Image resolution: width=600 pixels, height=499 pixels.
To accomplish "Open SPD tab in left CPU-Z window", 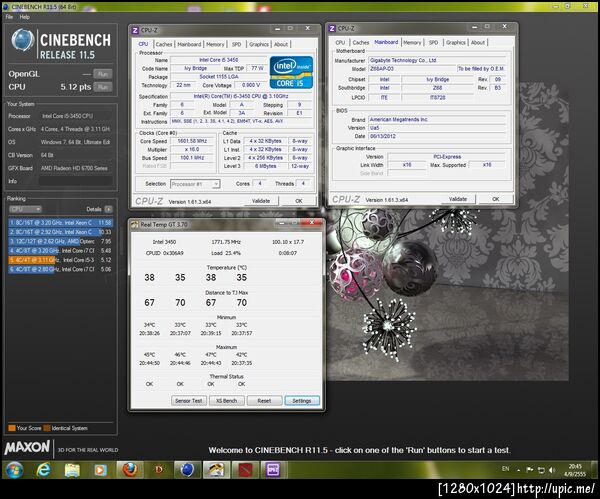I will pyautogui.click(x=237, y=44).
